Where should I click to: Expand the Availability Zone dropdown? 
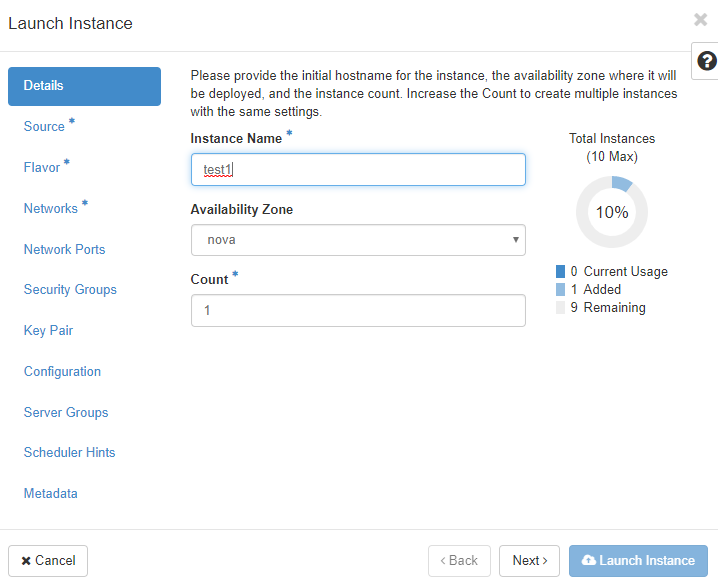pyautogui.click(x=358, y=240)
